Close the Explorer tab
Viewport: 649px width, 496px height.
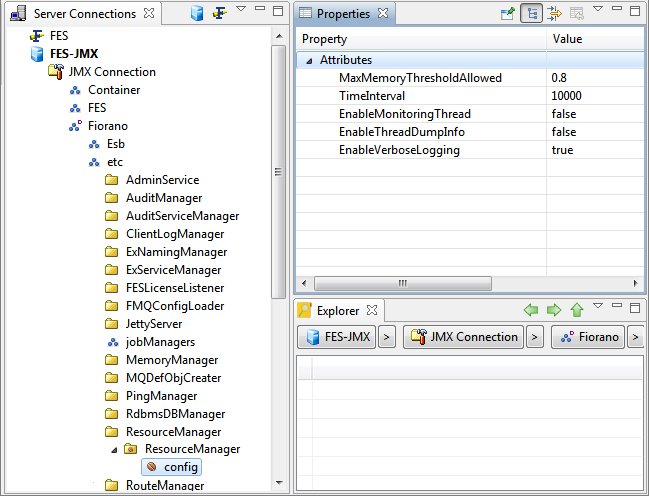372,310
